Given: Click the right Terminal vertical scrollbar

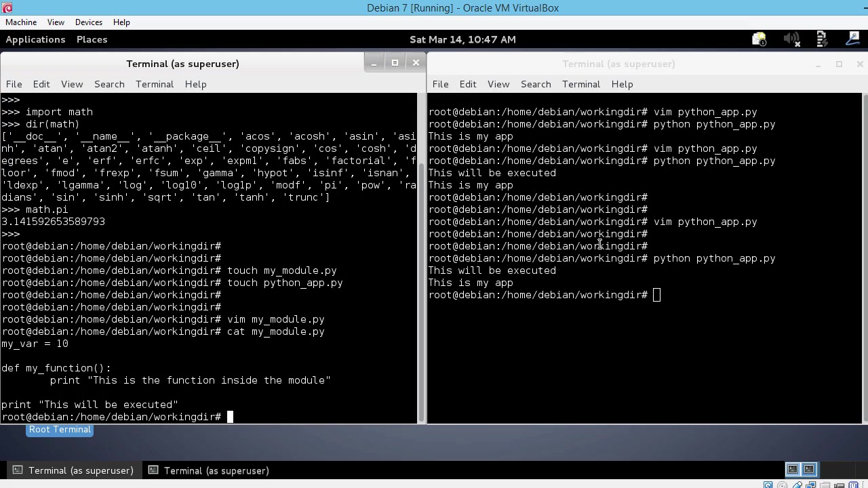Looking at the screenshot, I should pos(865,258).
